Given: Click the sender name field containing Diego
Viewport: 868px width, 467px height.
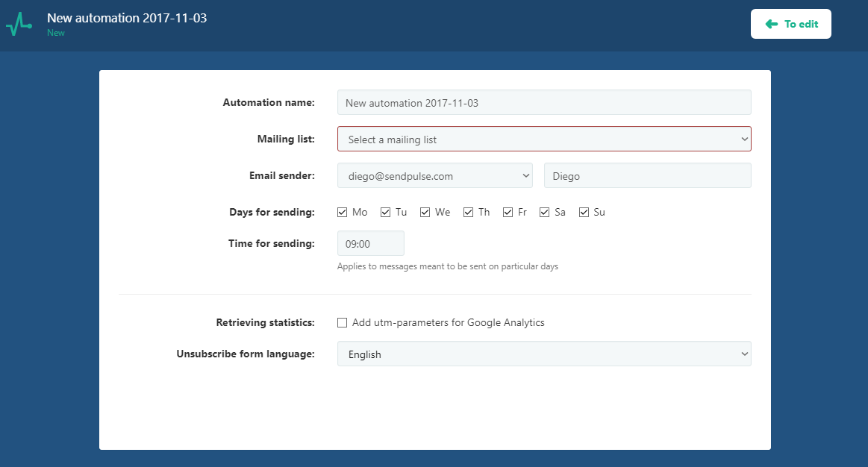Looking at the screenshot, I should coord(647,176).
